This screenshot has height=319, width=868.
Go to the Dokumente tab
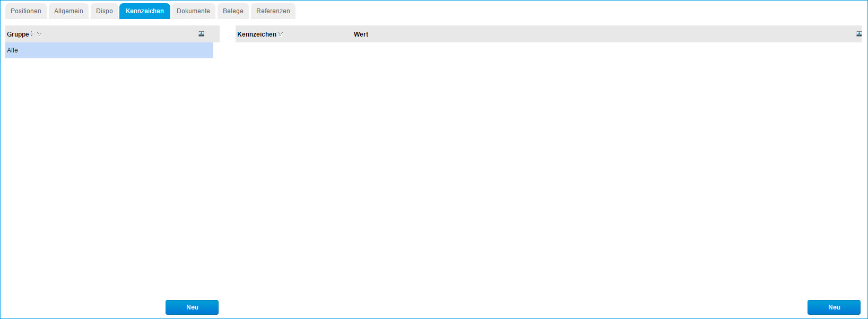tap(193, 11)
